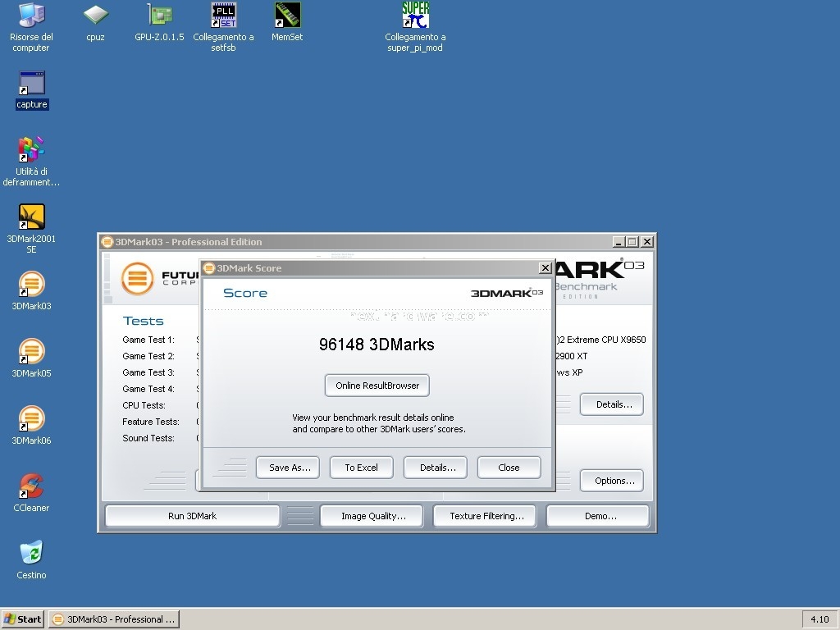Open system Details... in the 3DMark03 main window

point(612,404)
